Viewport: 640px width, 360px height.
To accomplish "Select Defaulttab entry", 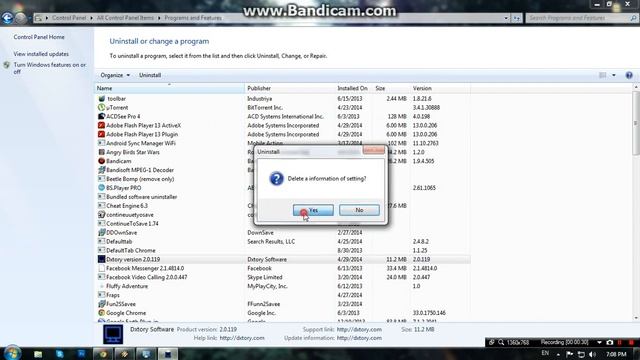I will click(119, 242).
